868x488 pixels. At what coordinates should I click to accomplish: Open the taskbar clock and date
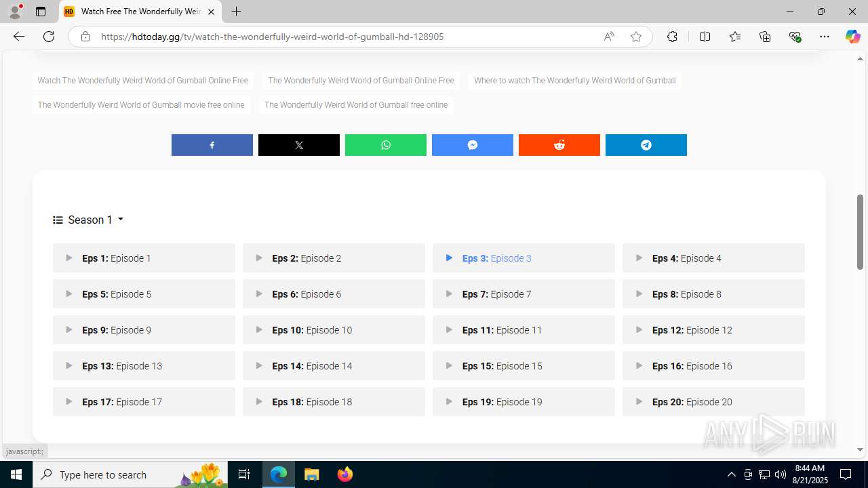810,474
